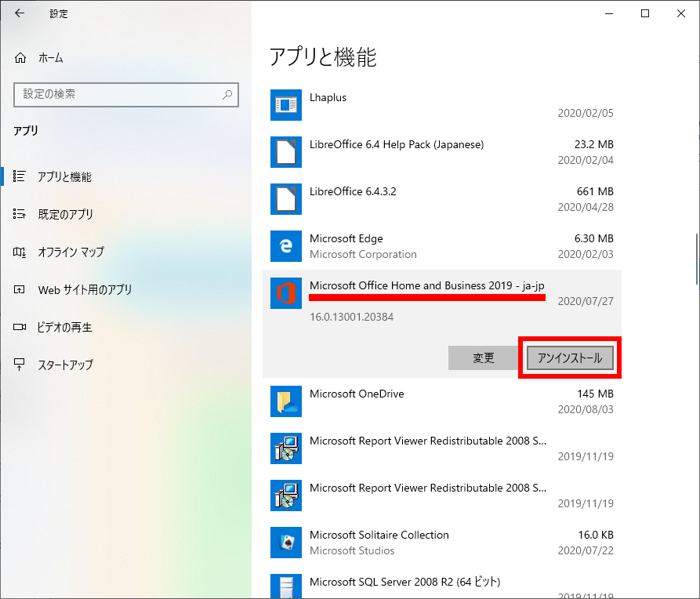The image size is (700, 599).
Task: Open アプリと機能 in the sidebar
Action: 65,177
